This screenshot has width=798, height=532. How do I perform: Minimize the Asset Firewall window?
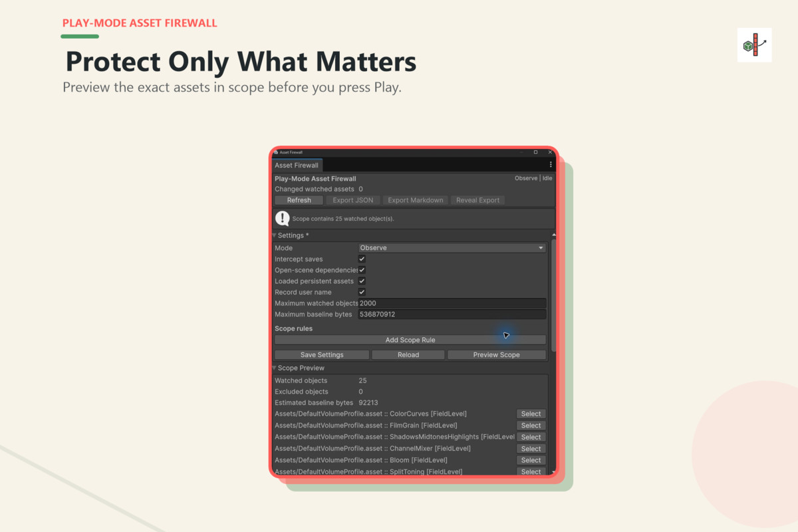tap(521, 152)
